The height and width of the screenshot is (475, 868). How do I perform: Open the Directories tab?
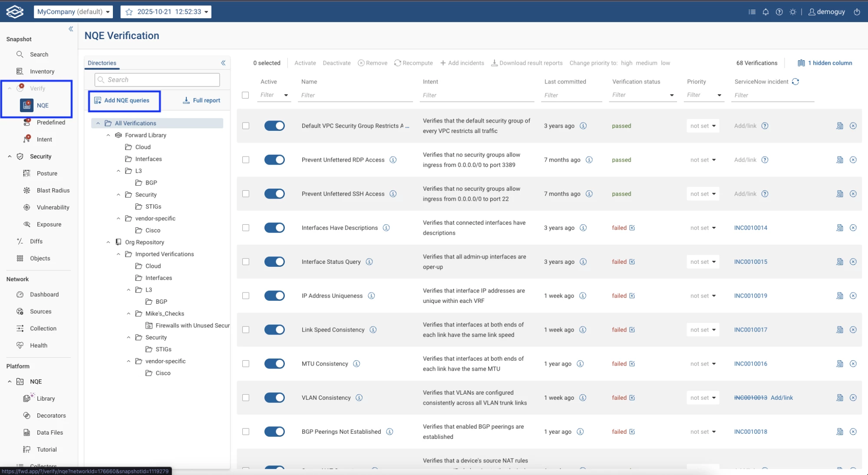(102, 63)
